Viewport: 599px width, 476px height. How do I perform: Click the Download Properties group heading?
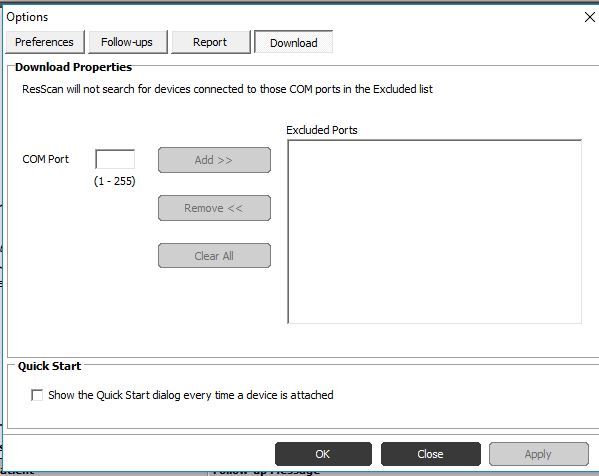(x=73, y=67)
